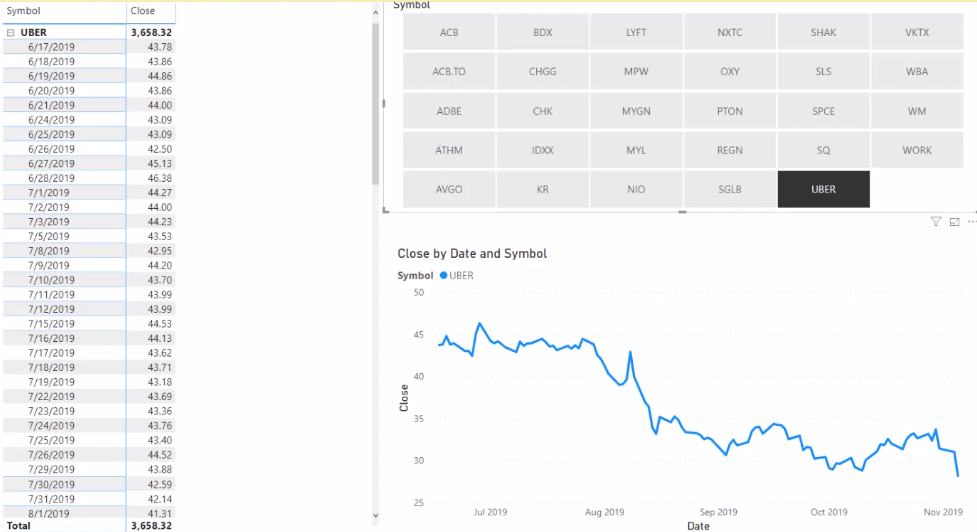Sort by the Symbol column header

(x=23, y=11)
